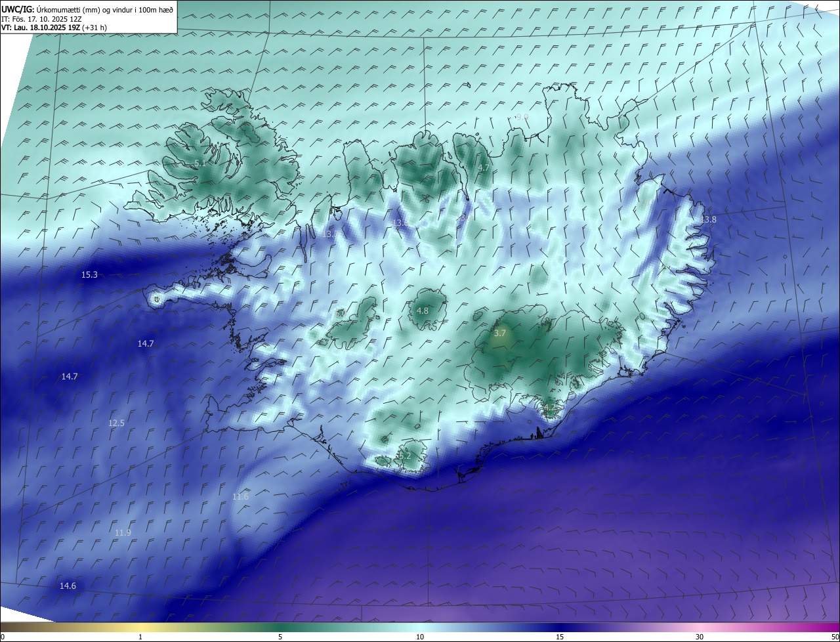Click the 15 tick on the color scale
This screenshot has height=642, width=840.
point(560,637)
